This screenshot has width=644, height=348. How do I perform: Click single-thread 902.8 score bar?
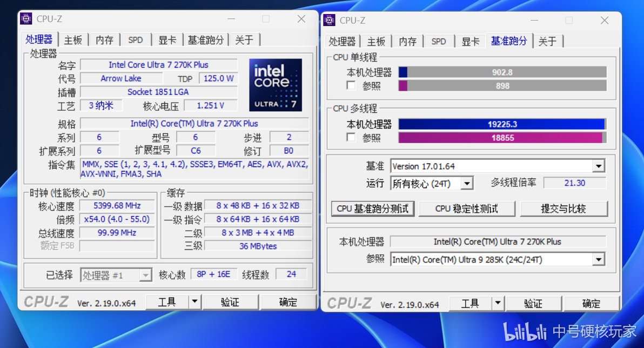pyautogui.click(x=502, y=72)
